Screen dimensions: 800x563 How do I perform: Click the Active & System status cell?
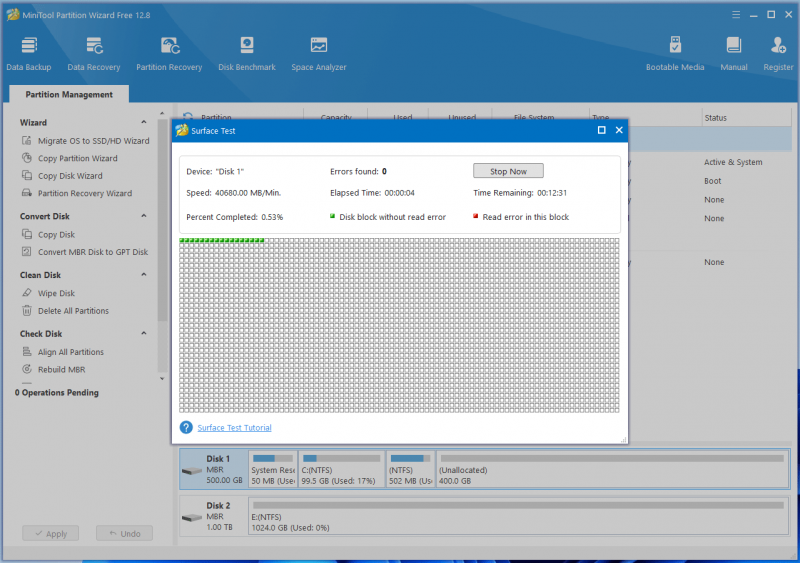[x=733, y=162]
